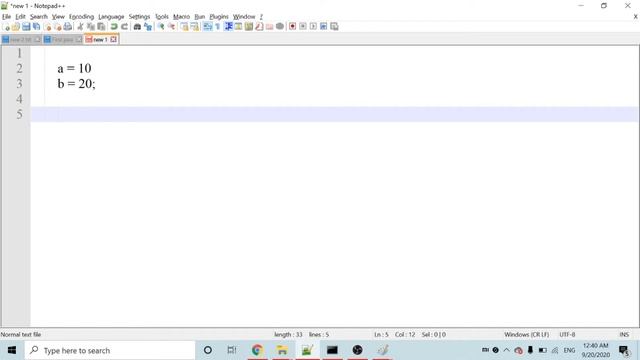Open the Settings menu
The width and height of the screenshot is (640, 360).
(x=140, y=17)
